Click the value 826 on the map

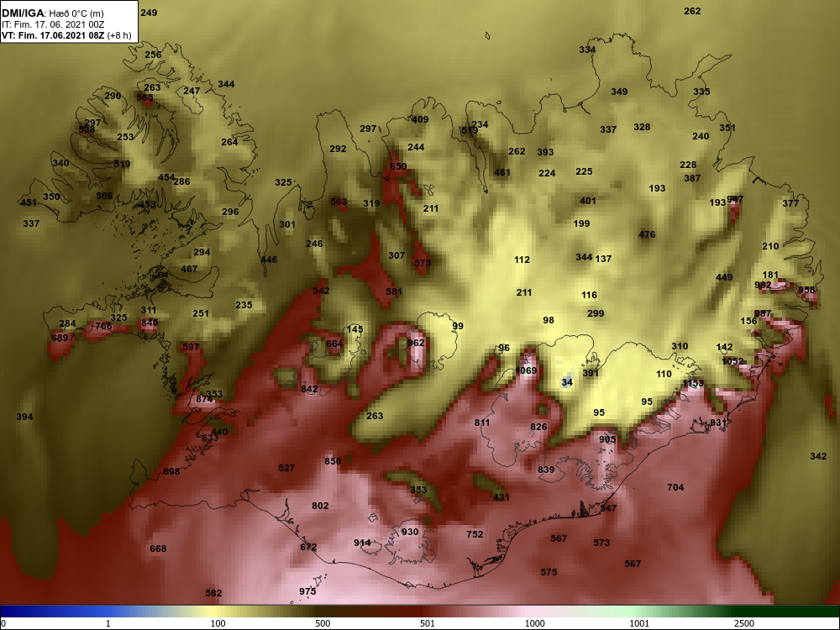point(538,427)
